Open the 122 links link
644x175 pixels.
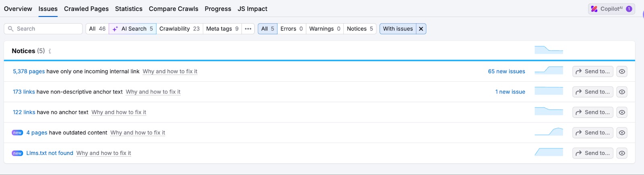(24, 112)
